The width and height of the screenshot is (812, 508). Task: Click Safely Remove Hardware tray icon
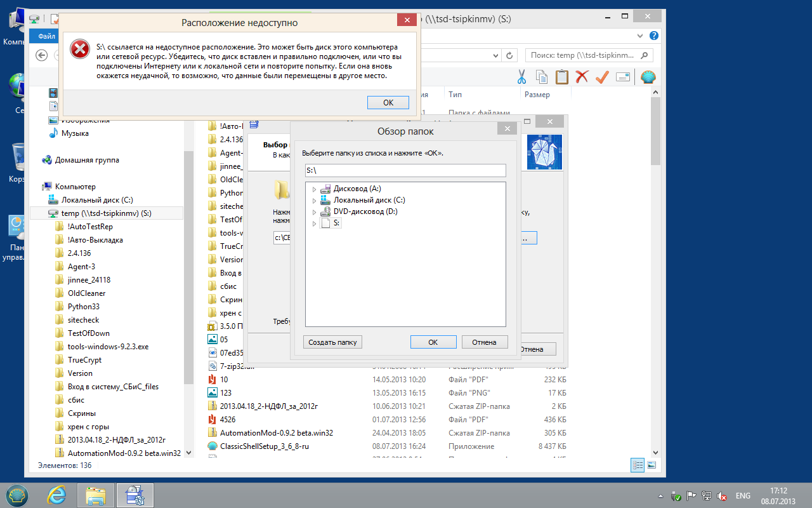tap(676, 495)
